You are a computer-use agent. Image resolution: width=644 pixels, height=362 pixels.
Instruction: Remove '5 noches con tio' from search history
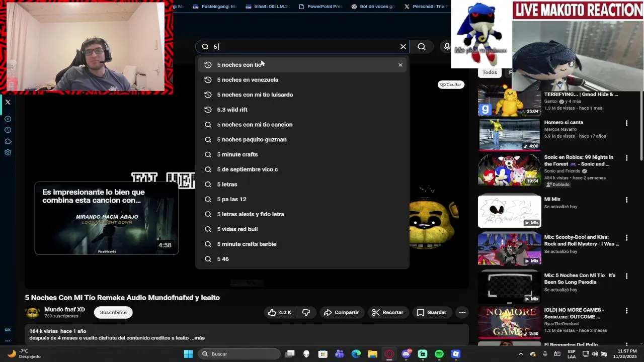click(x=400, y=65)
